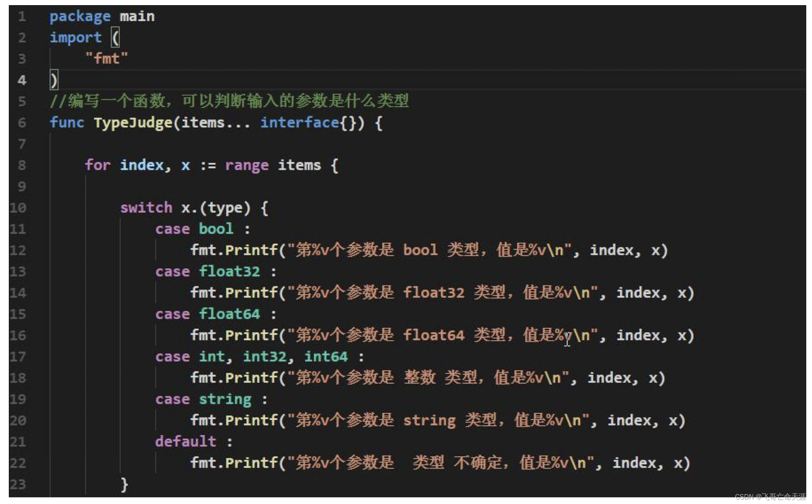Click line number 6 in gutter
Screen dimensions: 812x504
[x=22, y=123]
